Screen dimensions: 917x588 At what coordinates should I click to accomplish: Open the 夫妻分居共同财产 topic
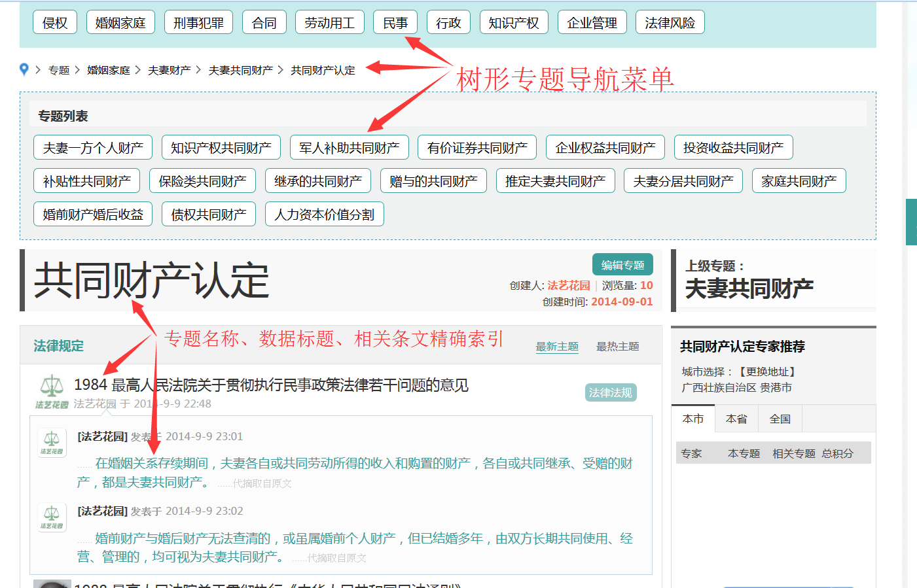click(x=683, y=181)
